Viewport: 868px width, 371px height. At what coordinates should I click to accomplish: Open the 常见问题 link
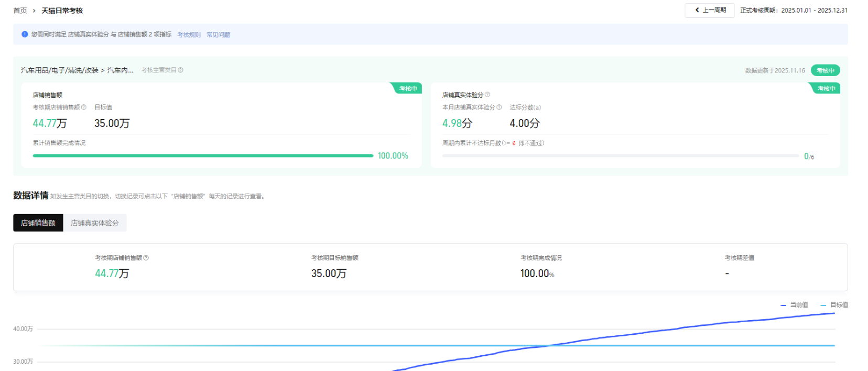point(218,35)
